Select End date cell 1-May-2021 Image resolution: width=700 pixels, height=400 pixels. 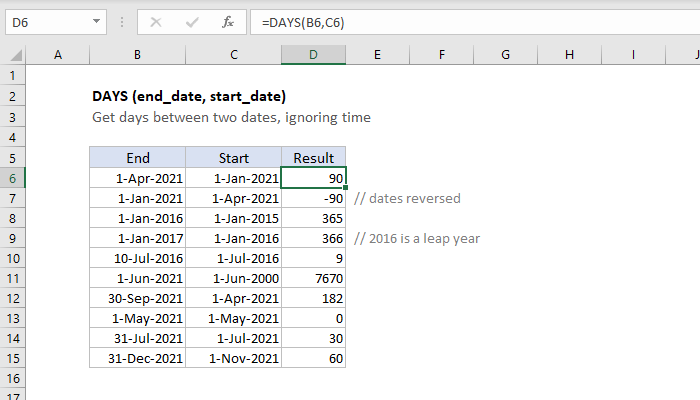[138, 318]
